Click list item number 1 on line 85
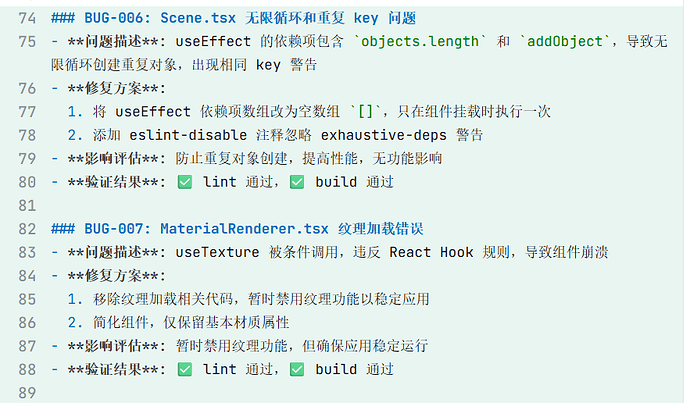The image size is (690, 403). pyautogui.click(x=75, y=300)
